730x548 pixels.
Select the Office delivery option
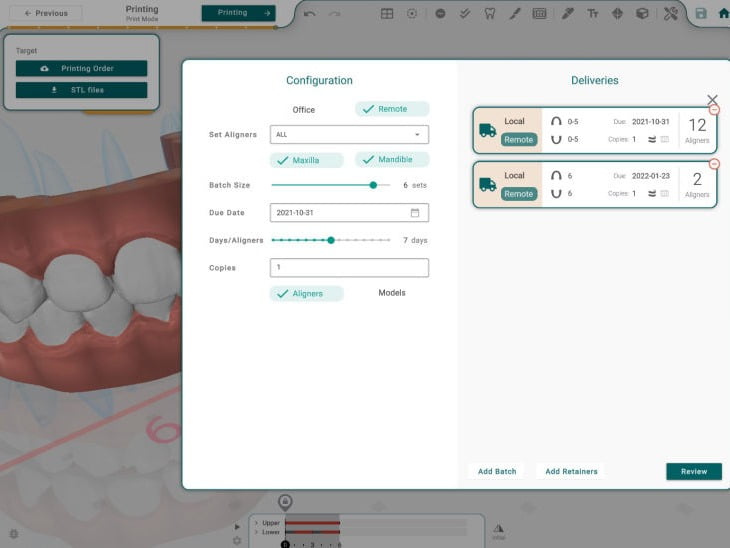pyautogui.click(x=303, y=109)
